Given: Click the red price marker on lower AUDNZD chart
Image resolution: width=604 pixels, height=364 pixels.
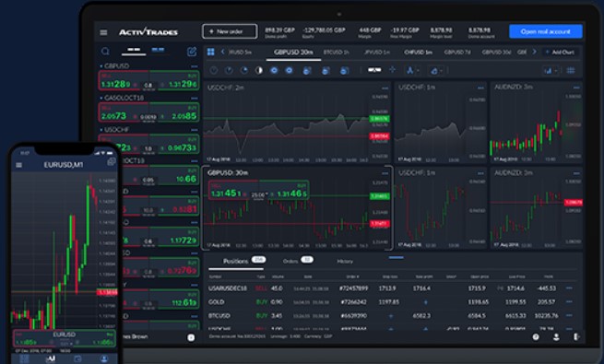Looking at the screenshot, I should (574, 203).
